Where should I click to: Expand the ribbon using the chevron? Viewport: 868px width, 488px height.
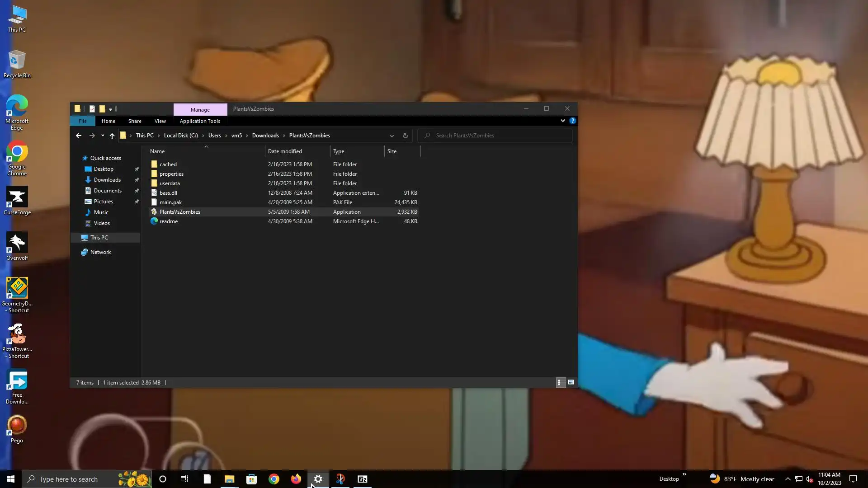click(563, 121)
